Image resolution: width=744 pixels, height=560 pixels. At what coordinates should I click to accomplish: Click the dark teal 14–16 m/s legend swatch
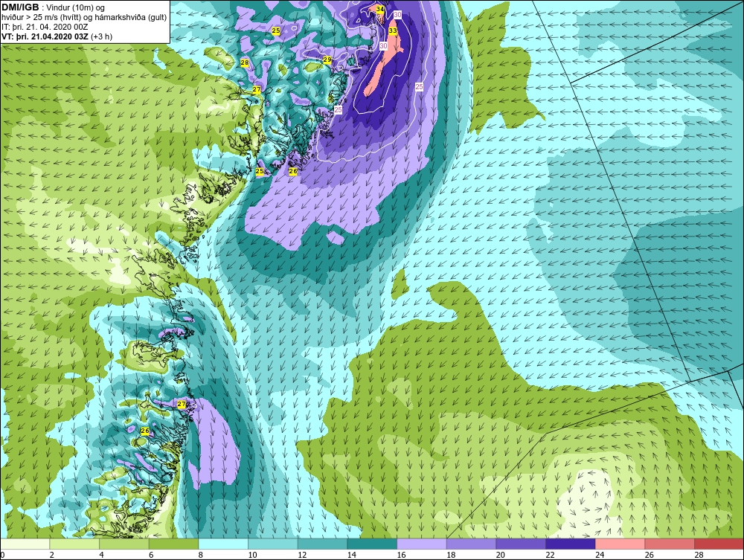coord(372,544)
